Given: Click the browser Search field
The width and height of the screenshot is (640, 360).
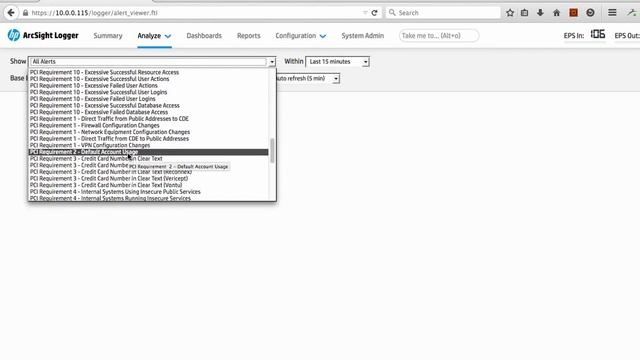Looking at the screenshot, I should point(443,13).
